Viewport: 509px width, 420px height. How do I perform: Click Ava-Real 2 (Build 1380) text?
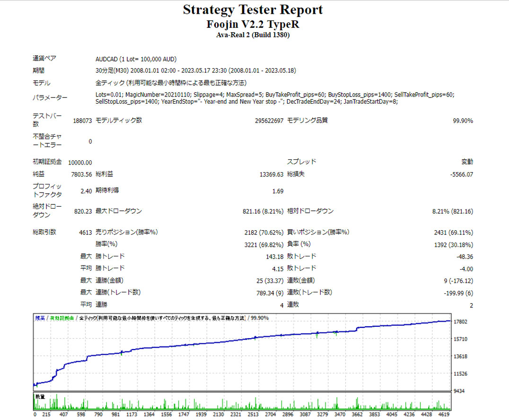click(253, 35)
